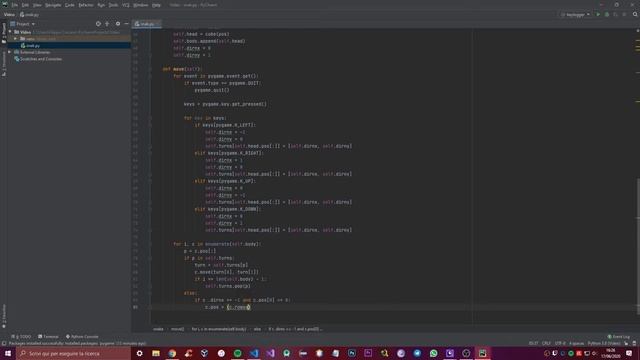Open the Code menu
Viewport: 640px width, 360px height.
(70, 5)
